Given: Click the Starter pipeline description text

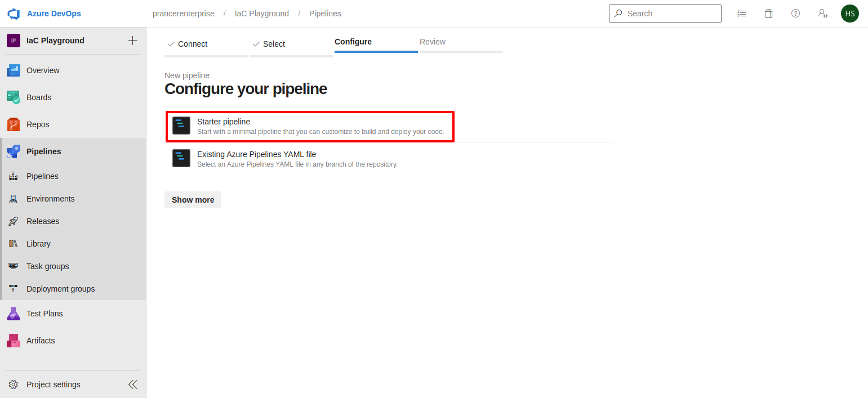Looking at the screenshot, I should [321, 132].
